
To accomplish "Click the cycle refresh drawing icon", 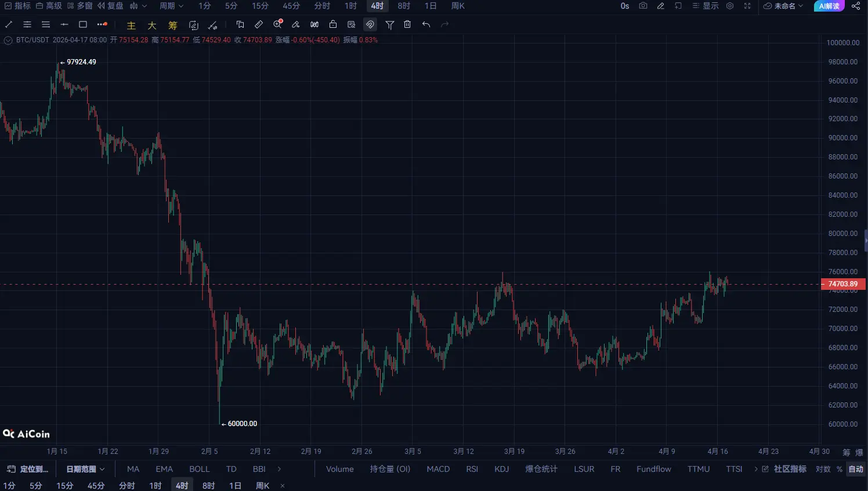I will [x=194, y=25].
